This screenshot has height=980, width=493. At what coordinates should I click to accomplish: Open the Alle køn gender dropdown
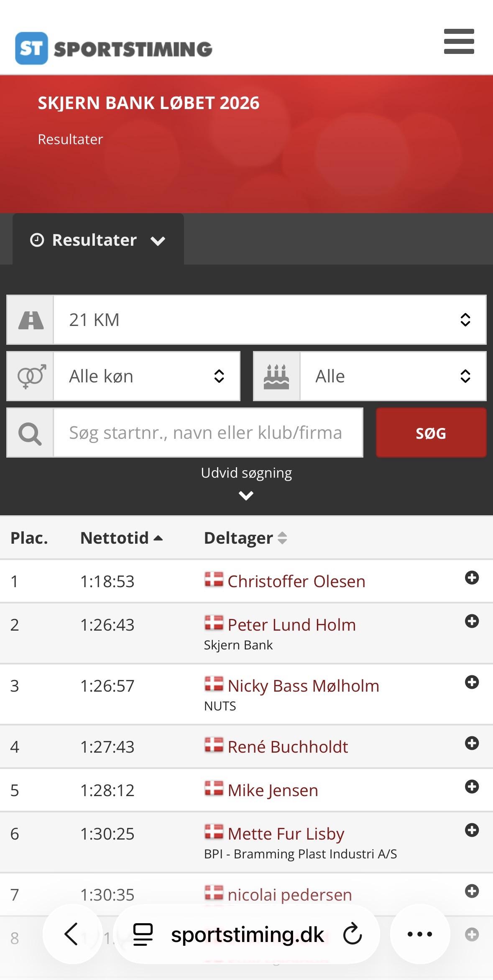click(x=146, y=376)
